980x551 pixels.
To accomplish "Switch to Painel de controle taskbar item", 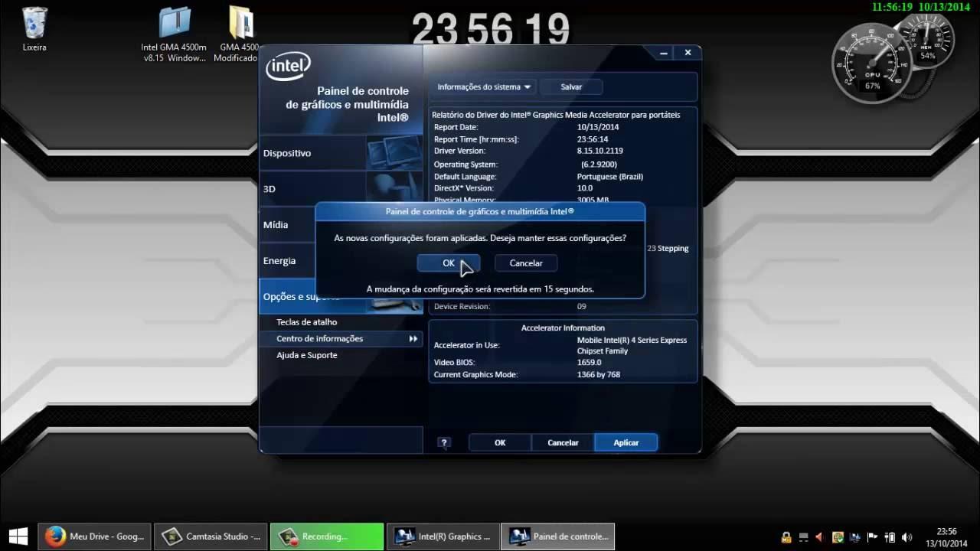I will pos(558,536).
